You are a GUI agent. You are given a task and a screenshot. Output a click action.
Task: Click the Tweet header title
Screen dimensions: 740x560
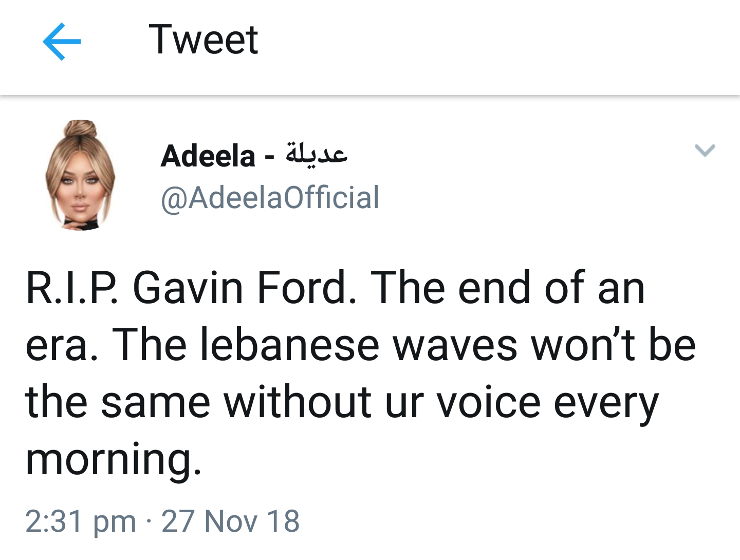point(203,40)
